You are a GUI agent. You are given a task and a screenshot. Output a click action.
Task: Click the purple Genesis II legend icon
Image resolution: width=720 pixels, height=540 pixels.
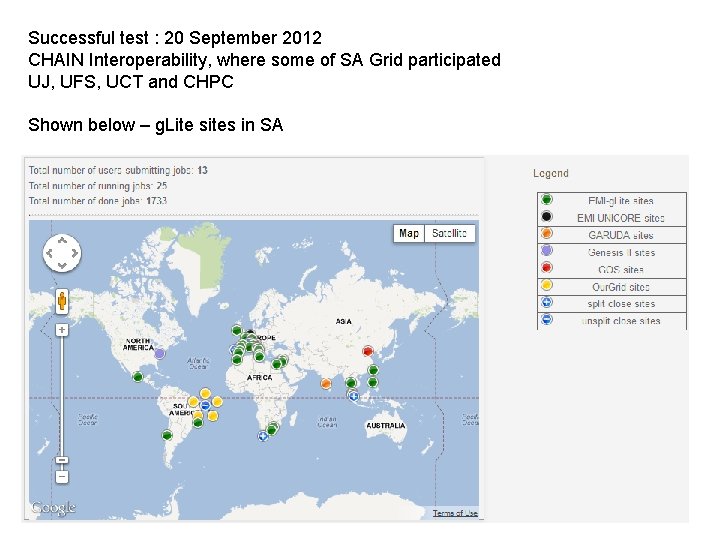[x=546, y=251]
